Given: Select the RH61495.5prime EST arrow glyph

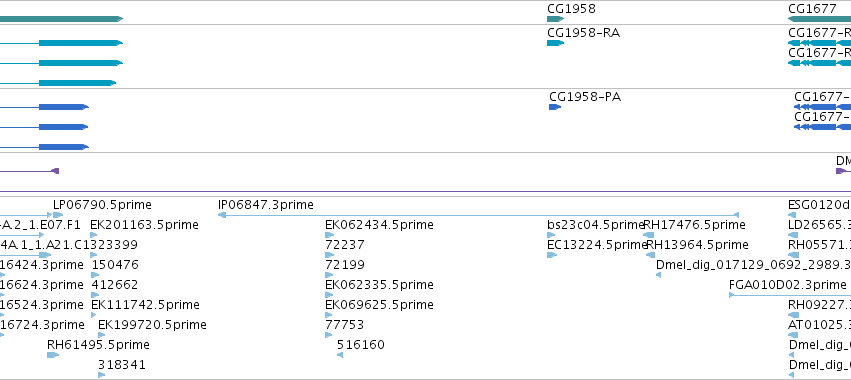Looking at the screenshot, I should pyautogui.click(x=53, y=355).
